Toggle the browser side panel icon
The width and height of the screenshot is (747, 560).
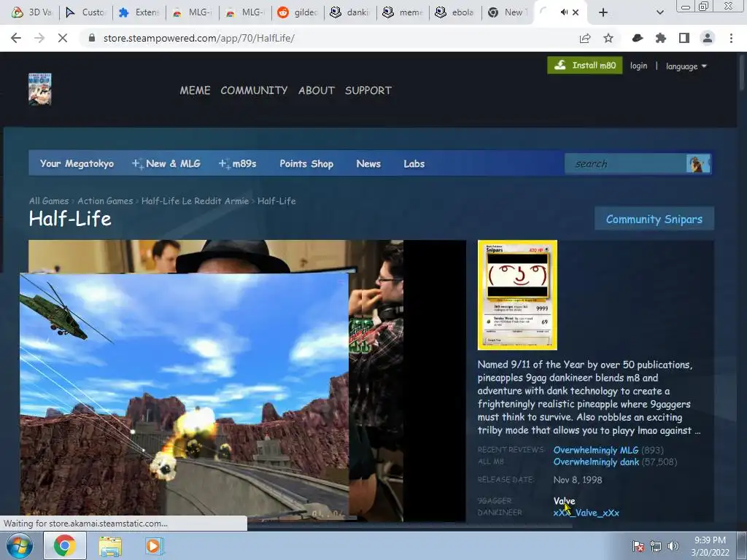click(684, 38)
